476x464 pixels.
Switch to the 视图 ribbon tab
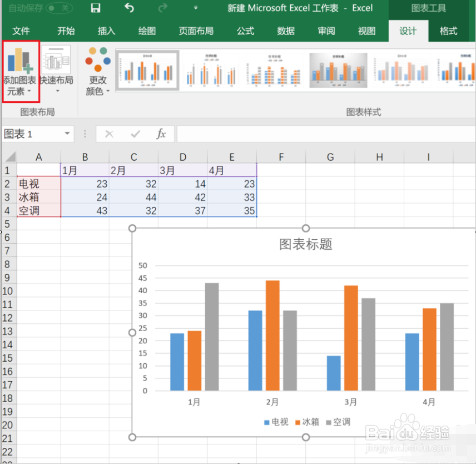366,31
